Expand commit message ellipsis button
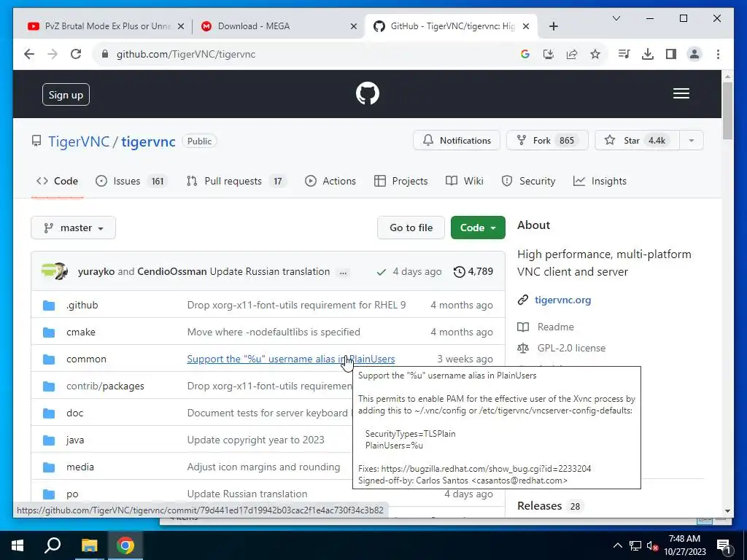The image size is (747, 560). click(x=343, y=273)
